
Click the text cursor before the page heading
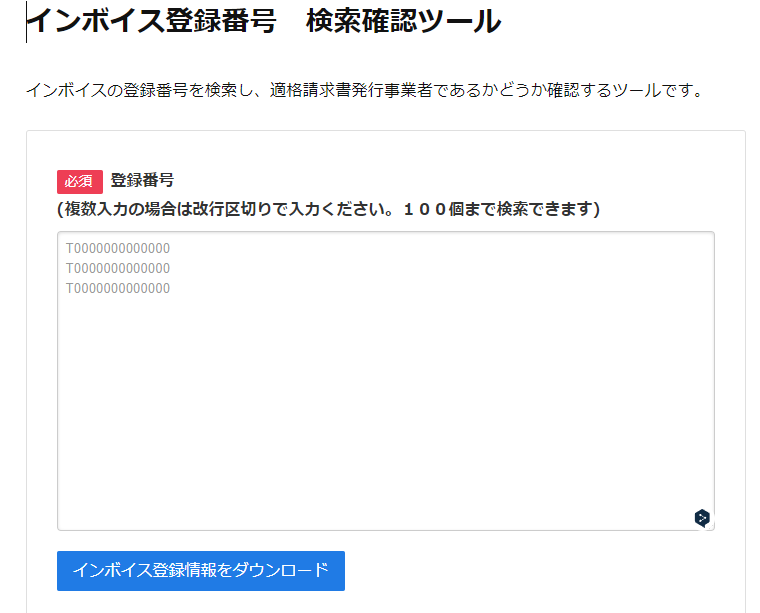point(27,22)
